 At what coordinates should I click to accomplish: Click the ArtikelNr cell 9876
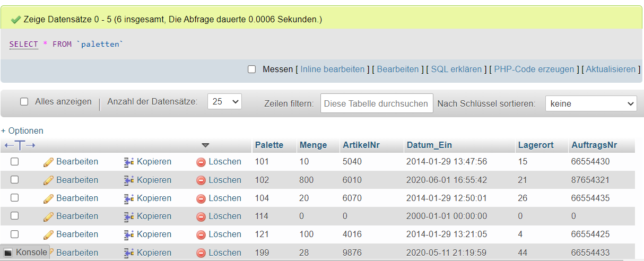tap(352, 253)
